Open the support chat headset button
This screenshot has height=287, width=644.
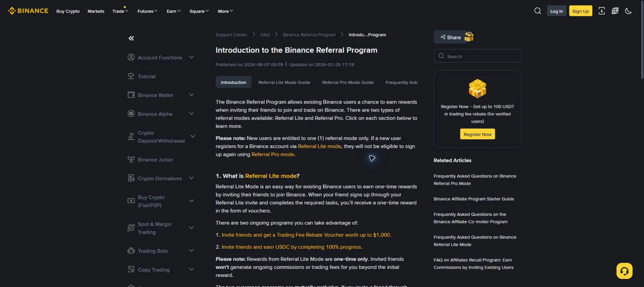pyautogui.click(x=624, y=271)
